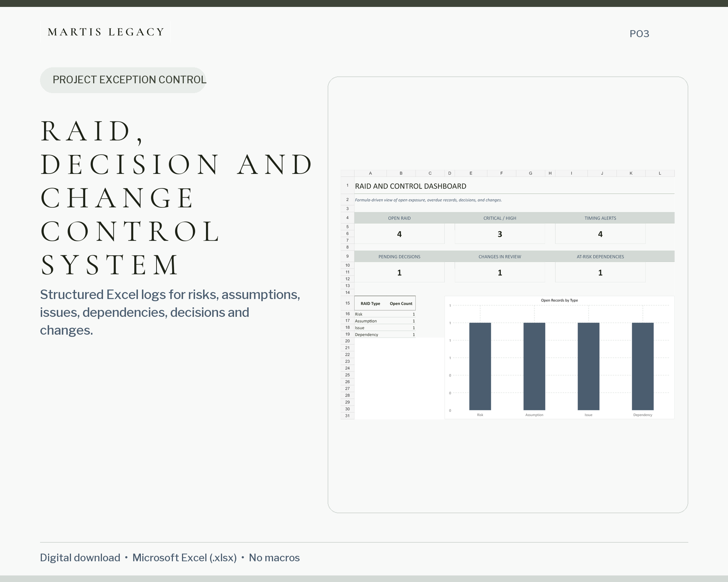This screenshot has height=582, width=728.
Task: Click the OPEN RAID header
Action: (x=399, y=218)
